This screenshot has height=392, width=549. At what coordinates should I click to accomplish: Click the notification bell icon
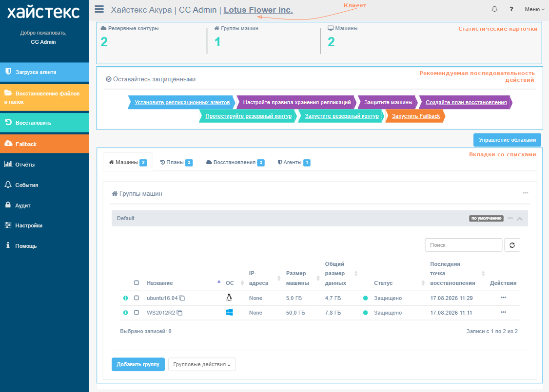click(x=494, y=9)
